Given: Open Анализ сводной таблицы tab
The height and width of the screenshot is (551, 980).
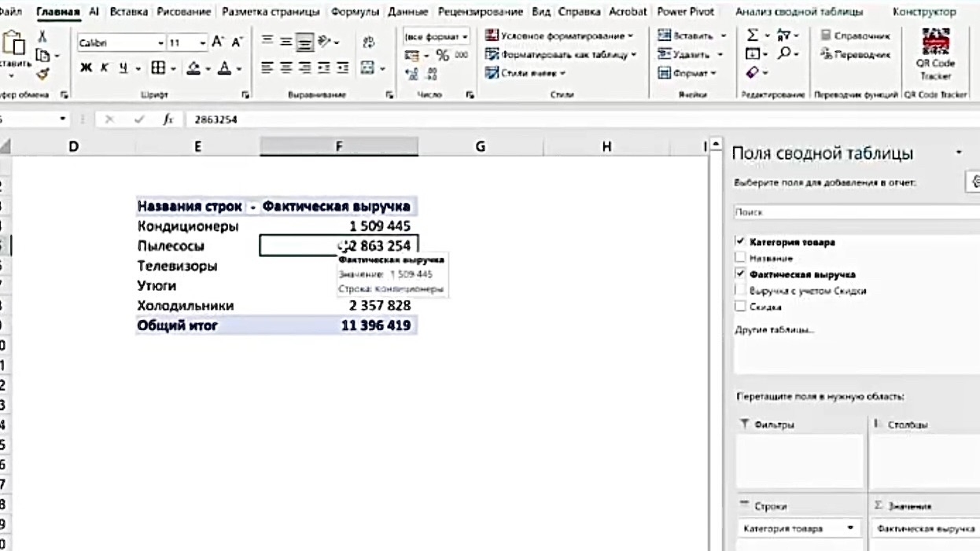Looking at the screenshot, I should pos(799,12).
